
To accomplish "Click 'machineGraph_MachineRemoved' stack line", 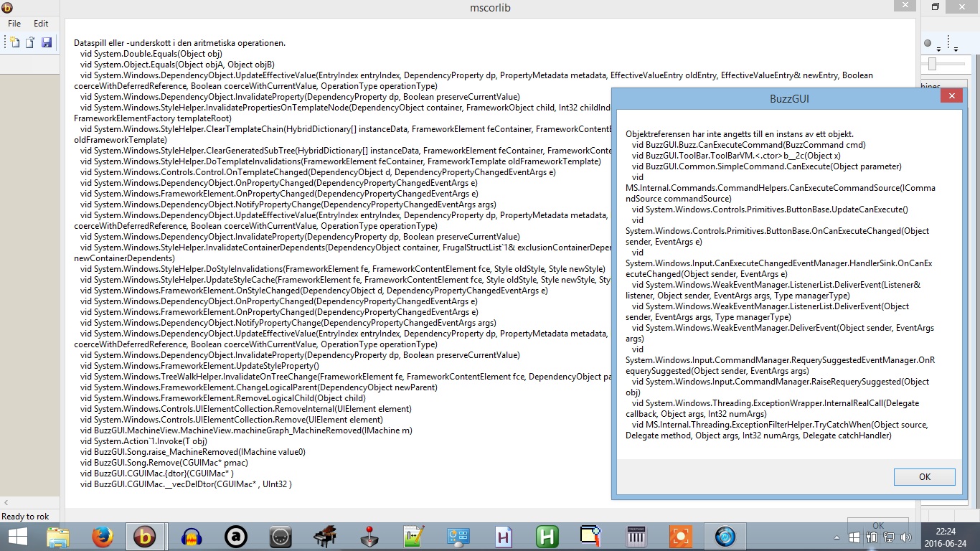I will (x=246, y=430).
